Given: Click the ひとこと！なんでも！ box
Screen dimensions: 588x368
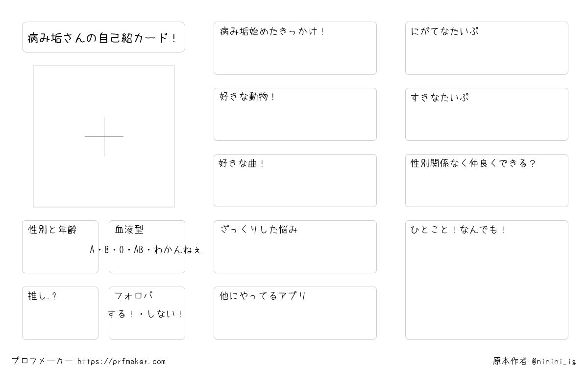Looking at the screenshot, I should click(487, 280).
